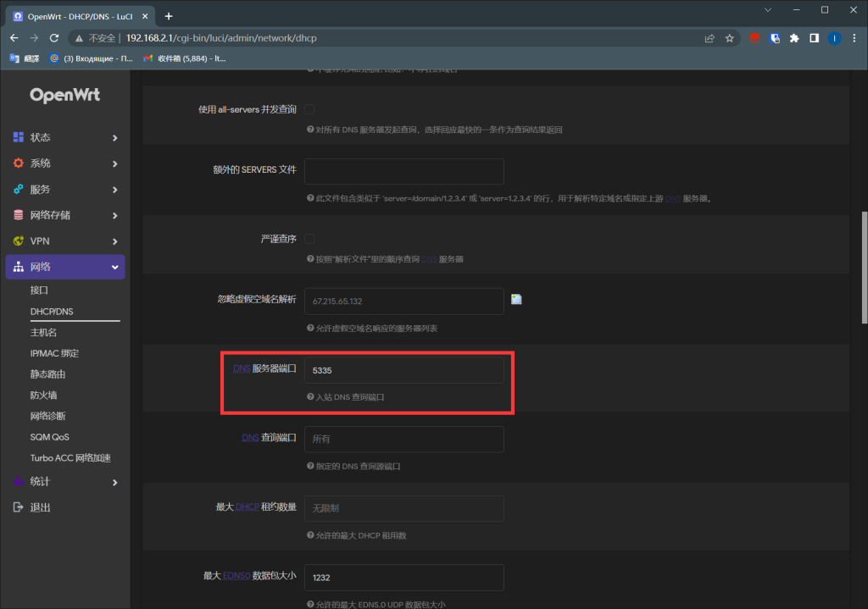Expand the VPN sidebar menu chevron
The height and width of the screenshot is (609, 868).
115,241
